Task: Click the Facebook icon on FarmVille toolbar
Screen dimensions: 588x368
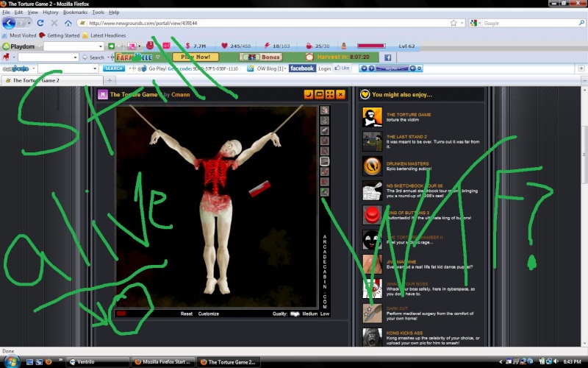Action: tap(387, 57)
